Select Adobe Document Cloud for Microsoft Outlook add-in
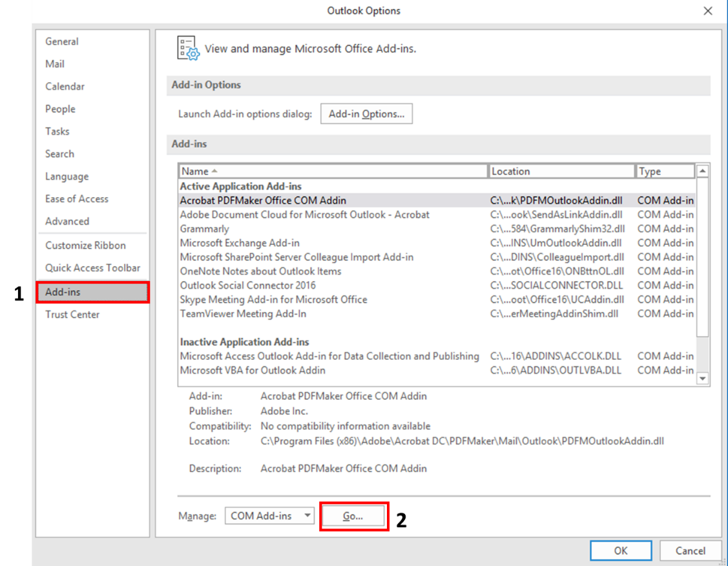The image size is (728, 566). (x=437, y=215)
